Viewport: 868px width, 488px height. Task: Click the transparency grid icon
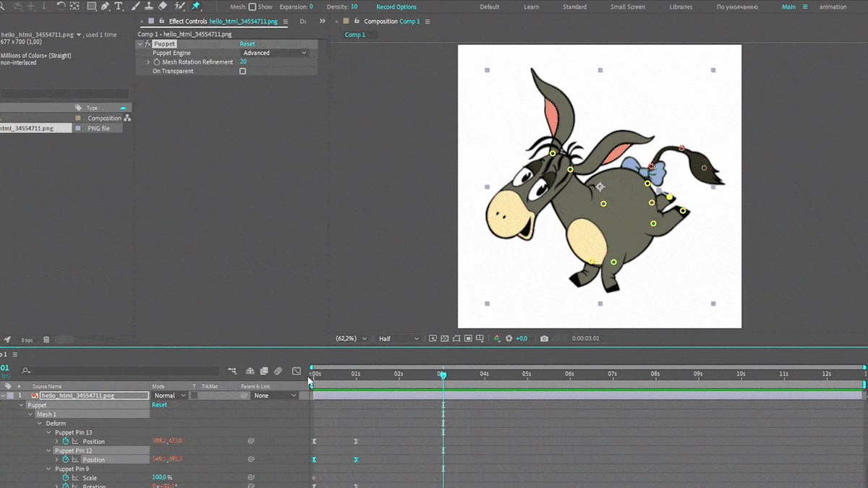tap(445, 338)
